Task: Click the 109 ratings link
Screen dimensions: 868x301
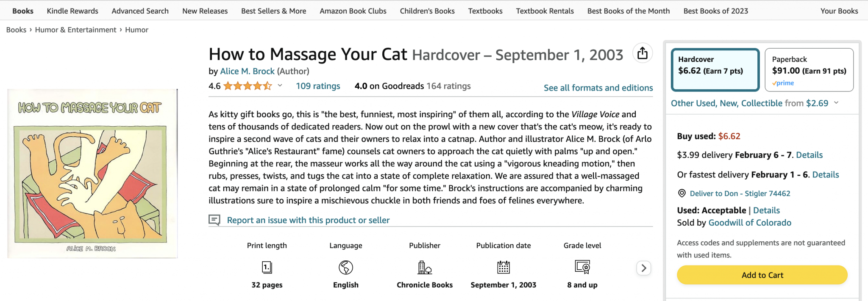Action: 318,86
